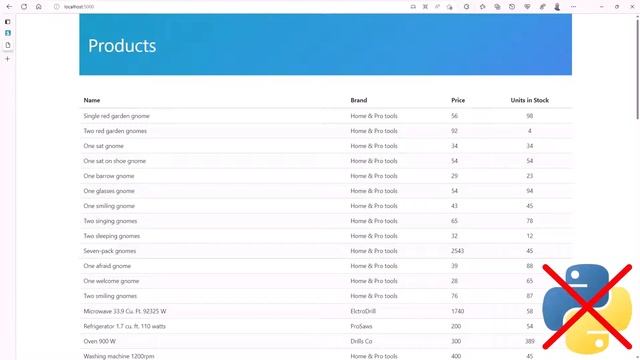Click the Units in Stock column header

[x=529, y=100]
